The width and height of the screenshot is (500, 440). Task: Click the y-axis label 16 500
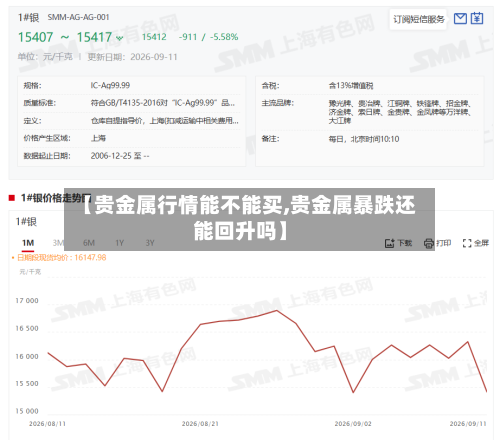click(x=27, y=329)
